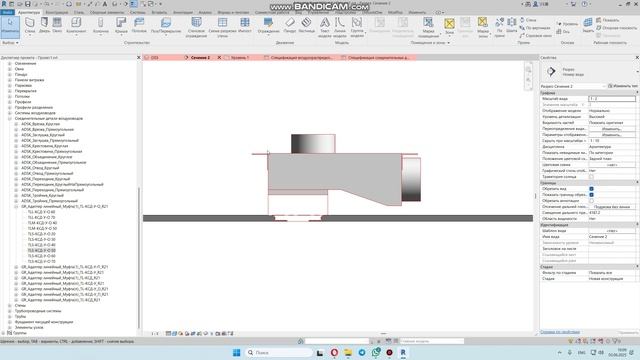Open the Properties help (Справка по свойствам) link

[x=560, y=332]
